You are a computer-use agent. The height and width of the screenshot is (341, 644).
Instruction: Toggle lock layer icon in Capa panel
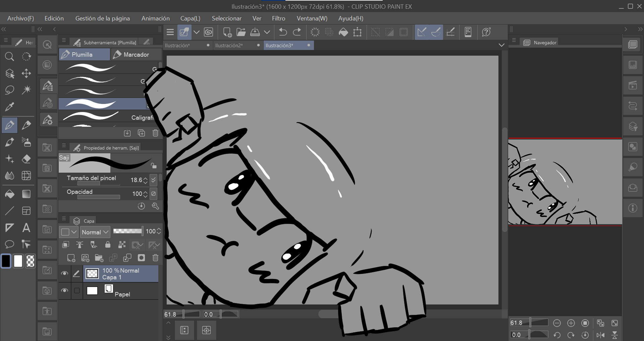[x=108, y=245]
